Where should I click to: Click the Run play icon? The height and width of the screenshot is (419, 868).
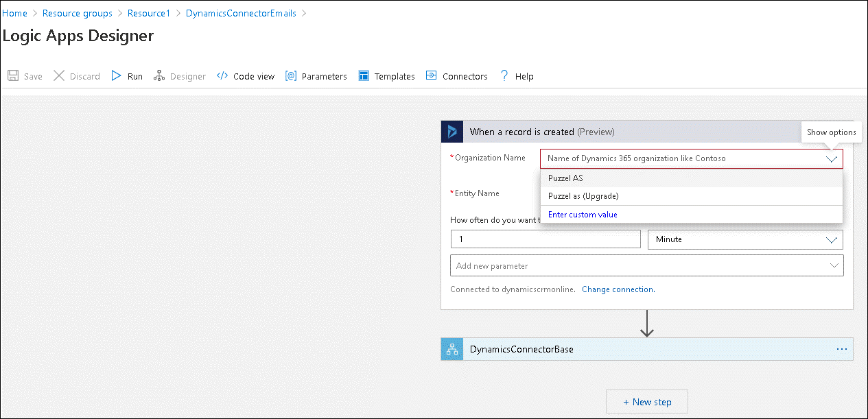(x=117, y=76)
